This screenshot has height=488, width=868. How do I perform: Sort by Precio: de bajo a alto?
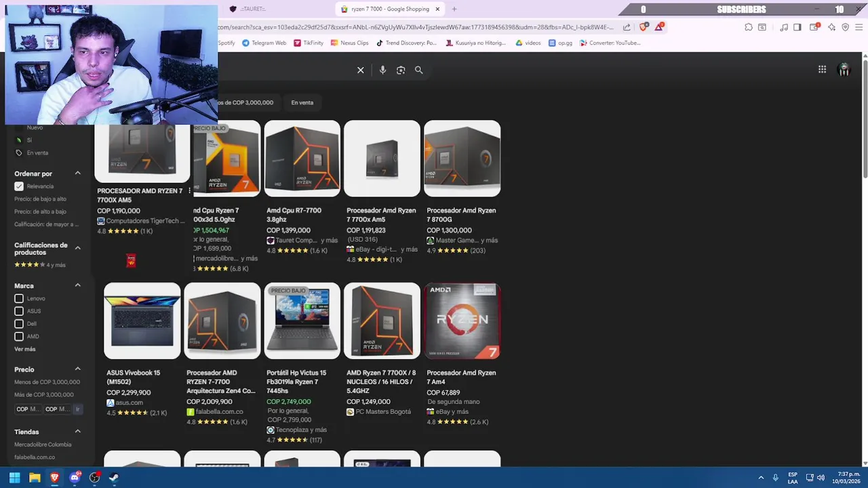point(40,199)
